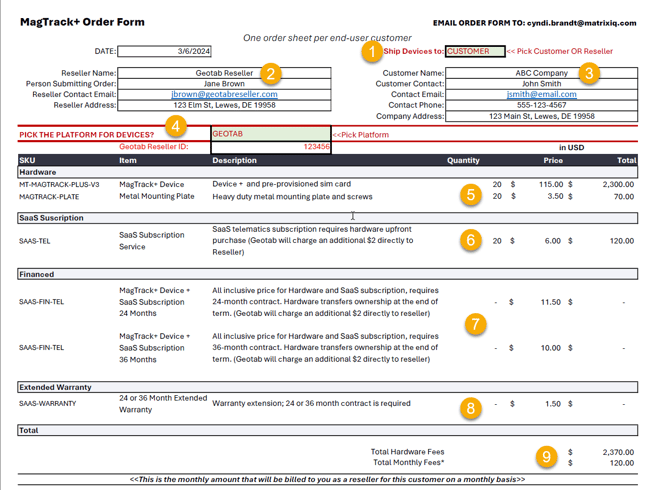Viewport: 655px width, 490px height.
Task: Open the Ship Devices to CUSTOMER dropdown
Action: point(475,51)
